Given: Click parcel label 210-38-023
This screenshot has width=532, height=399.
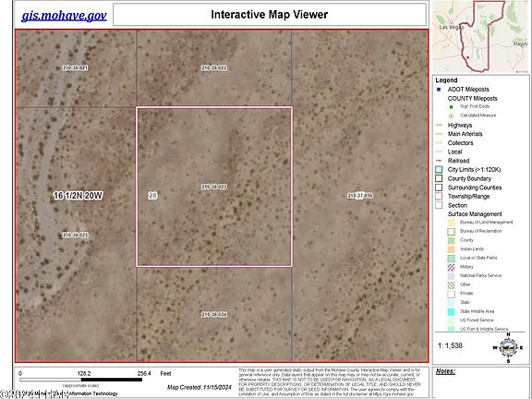Looking at the screenshot, I should point(214,187).
